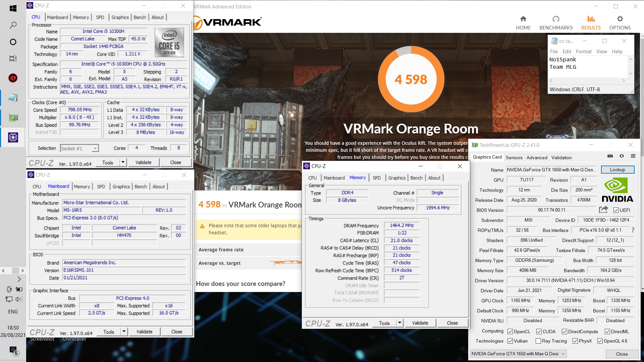This screenshot has height=362, width=644.
Task: Click the blue notebook taskbar icon
Action: click(x=13, y=98)
